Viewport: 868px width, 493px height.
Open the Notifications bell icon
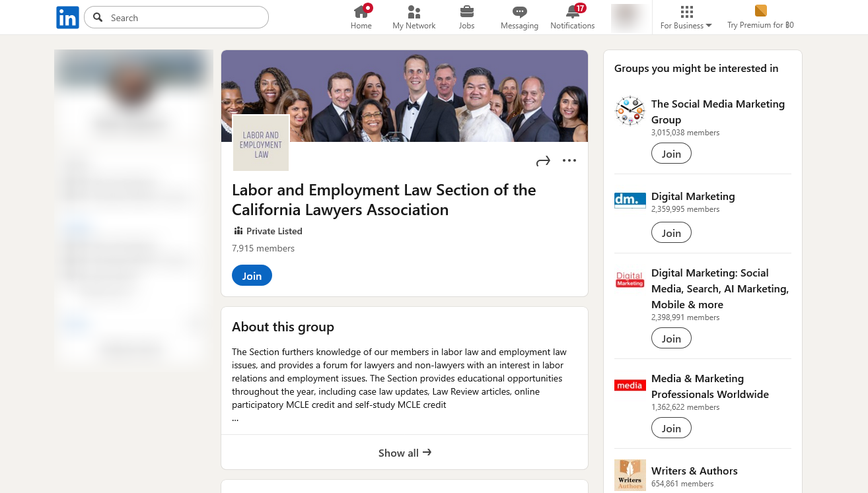(572, 12)
